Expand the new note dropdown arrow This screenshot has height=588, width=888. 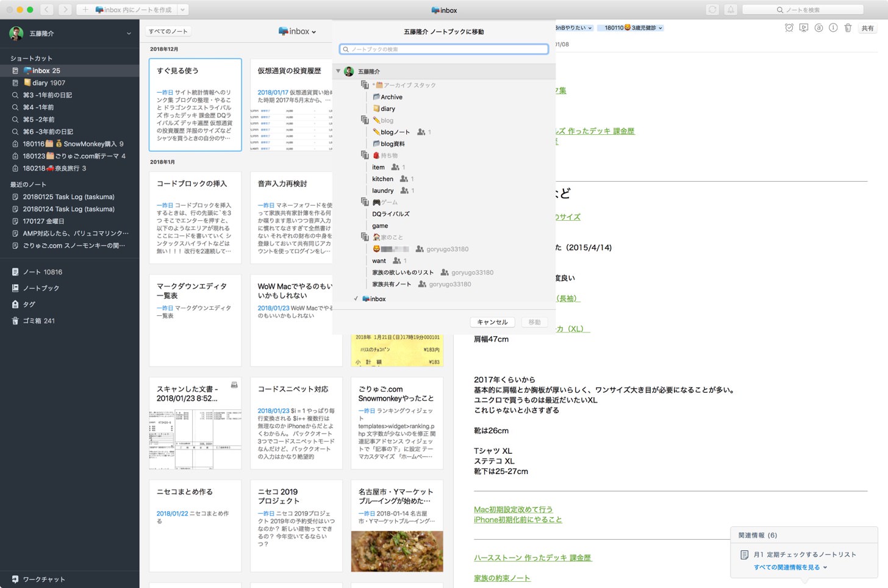coord(182,10)
